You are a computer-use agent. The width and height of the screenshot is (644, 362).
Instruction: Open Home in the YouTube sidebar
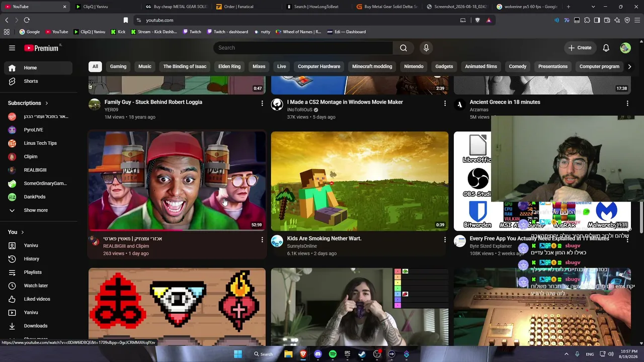click(x=38, y=68)
